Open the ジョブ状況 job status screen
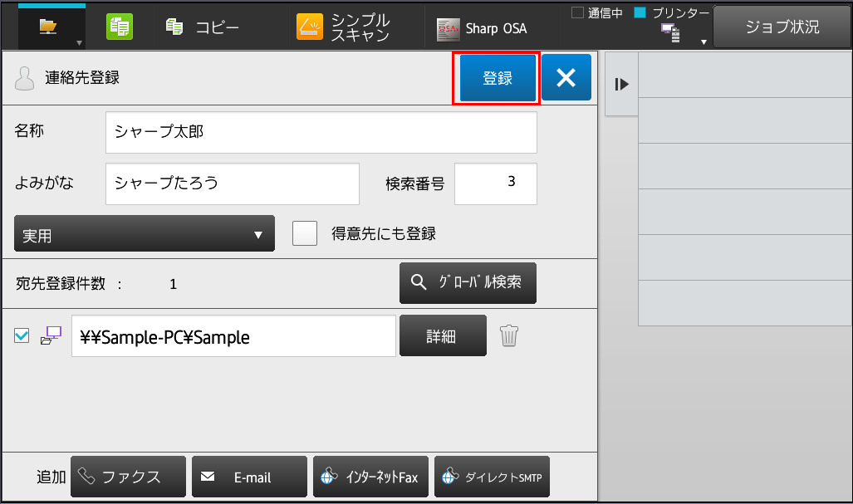 point(782,27)
